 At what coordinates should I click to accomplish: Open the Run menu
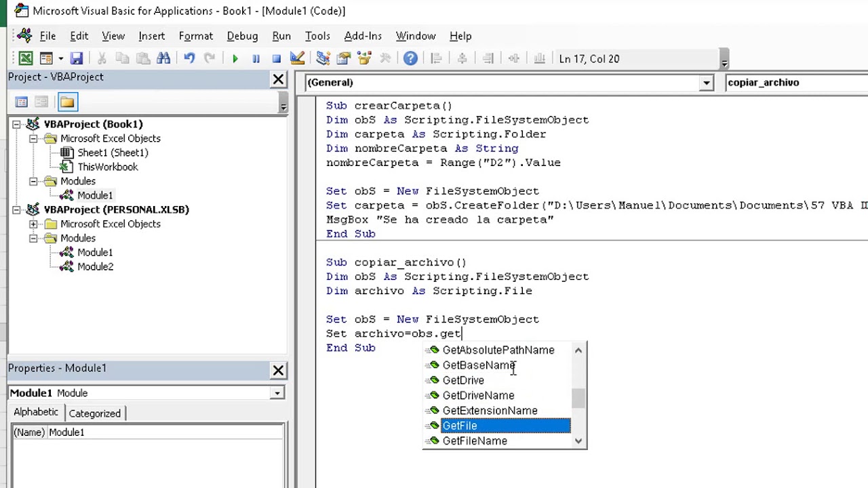point(281,36)
